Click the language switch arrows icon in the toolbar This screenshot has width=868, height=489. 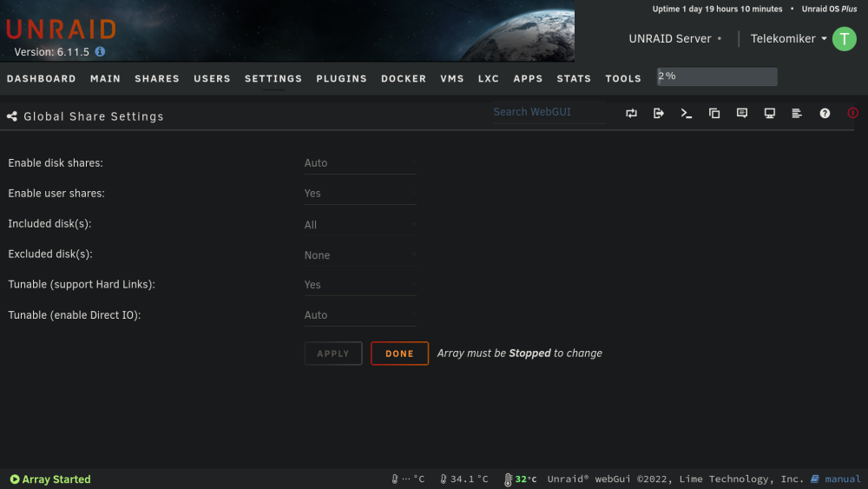coord(631,113)
